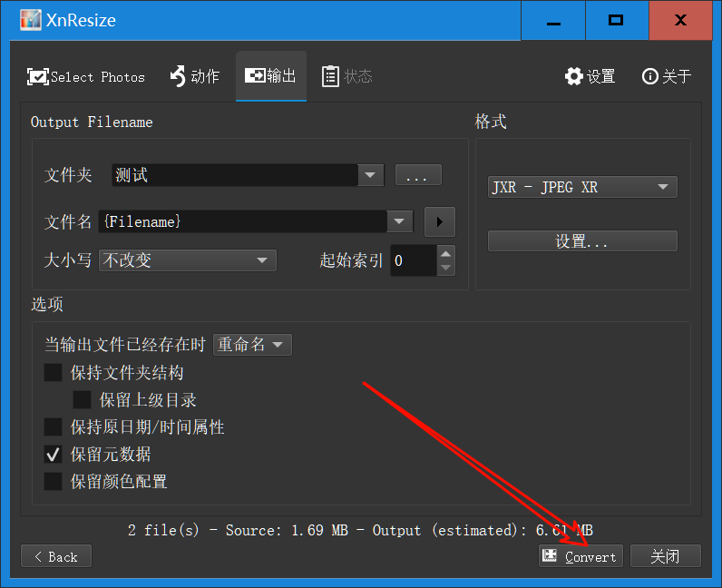
Task: Click the 文件名 {Filename} text field
Action: pyautogui.click(x=243, y=221)
